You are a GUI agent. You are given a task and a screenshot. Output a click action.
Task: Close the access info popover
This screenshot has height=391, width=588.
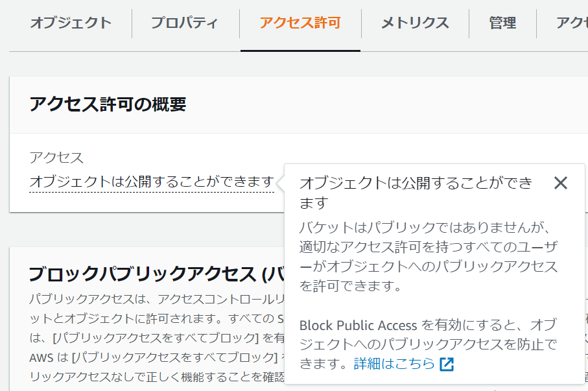click(561, 183)
